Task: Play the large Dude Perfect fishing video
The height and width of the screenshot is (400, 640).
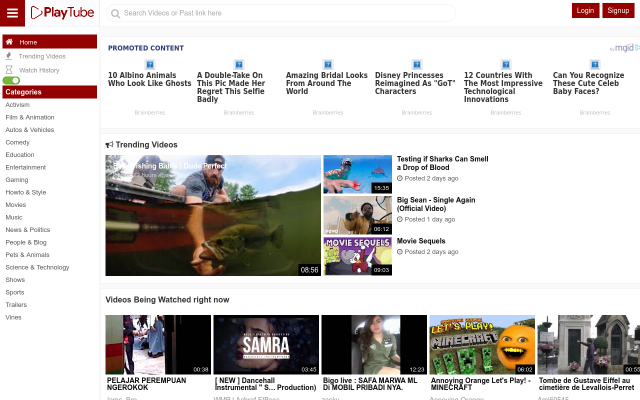Action: [x=213, y=215]
